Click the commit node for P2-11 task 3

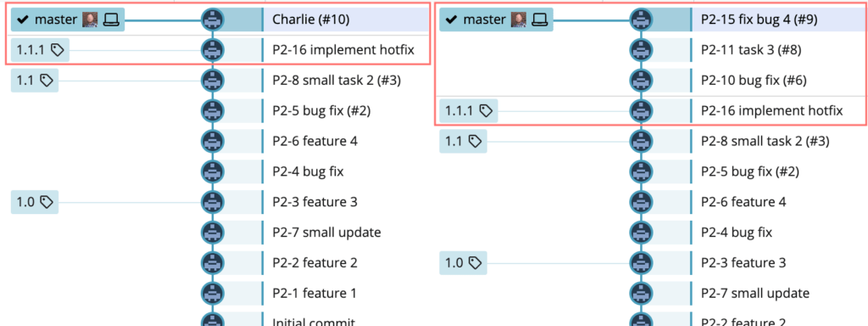pos(641,50)
